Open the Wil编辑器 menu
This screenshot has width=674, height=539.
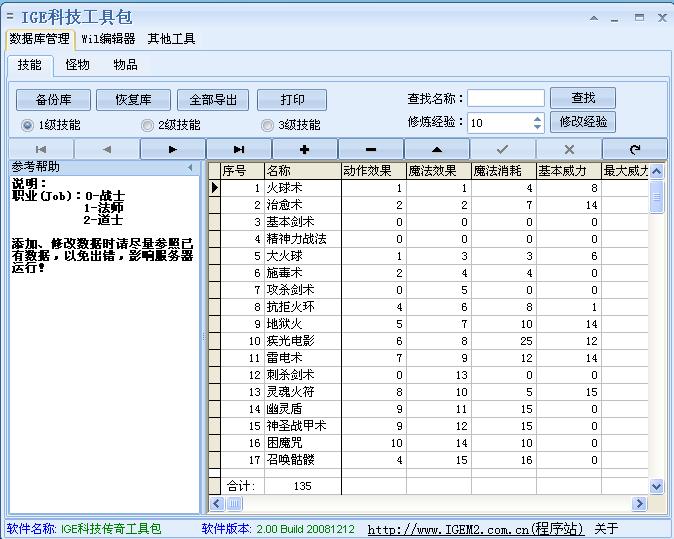(108, 39)
